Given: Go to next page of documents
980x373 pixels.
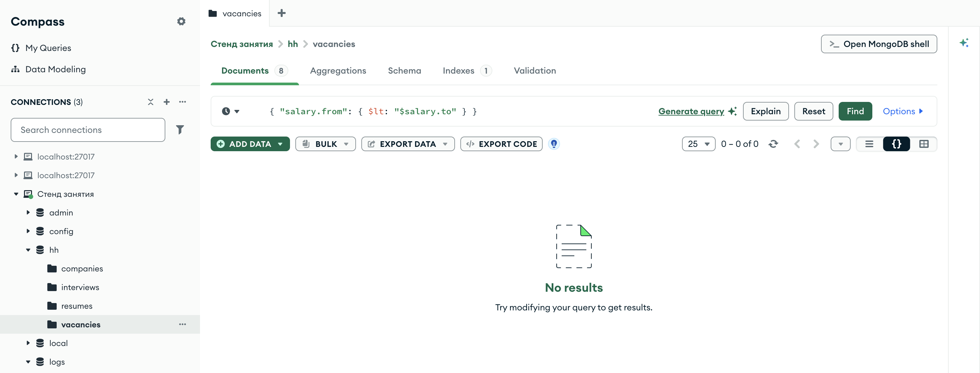Looking at the screenshot, I should point(816,144).
